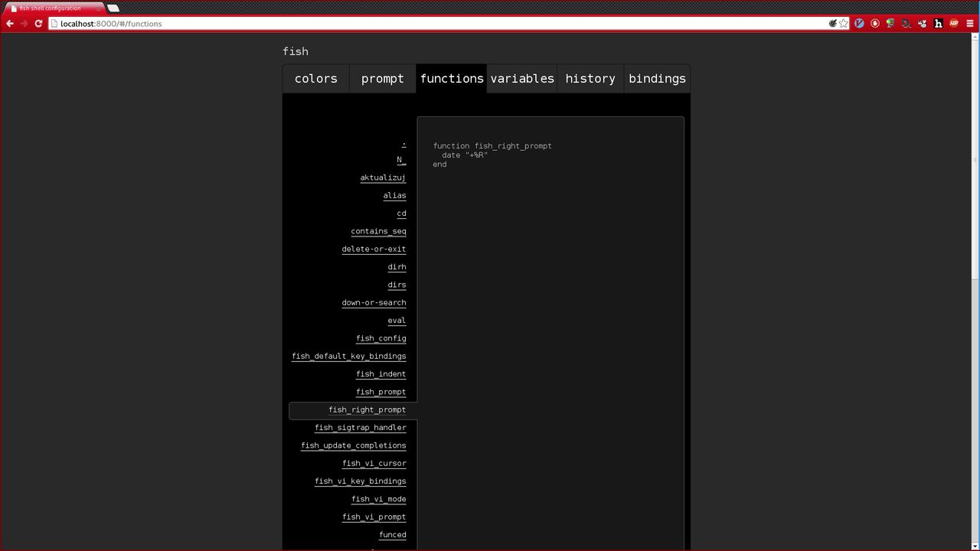Open the history tab
980x551 pixels.
590,79
